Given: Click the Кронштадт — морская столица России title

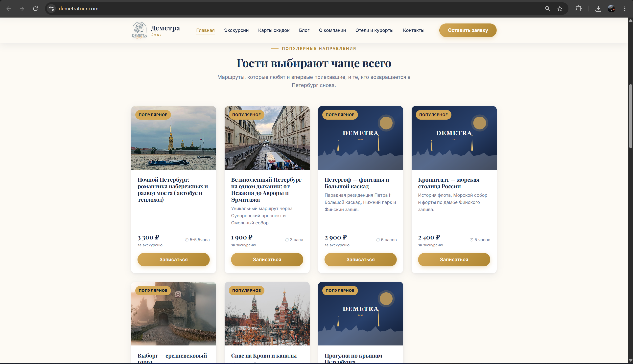Looking at the screenshot, I should 449,183.
